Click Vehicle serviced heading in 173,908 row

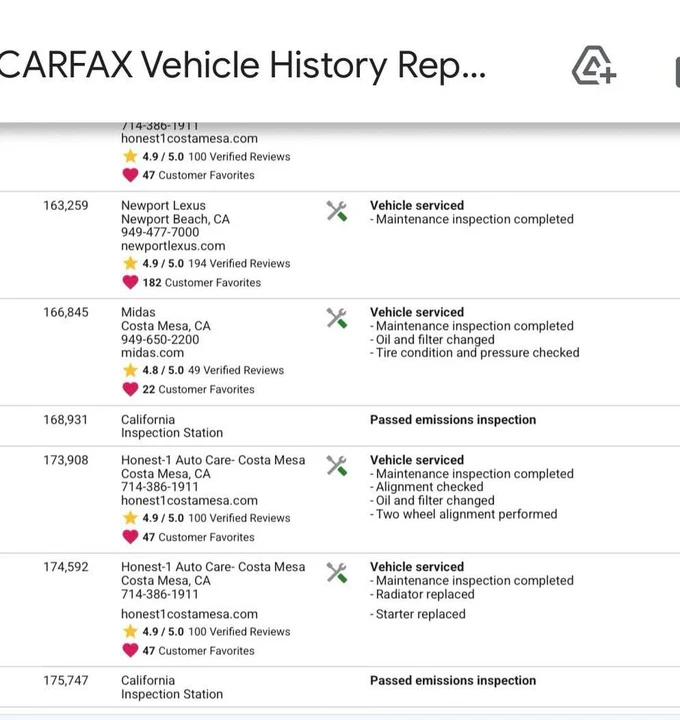tap(417, 460)
